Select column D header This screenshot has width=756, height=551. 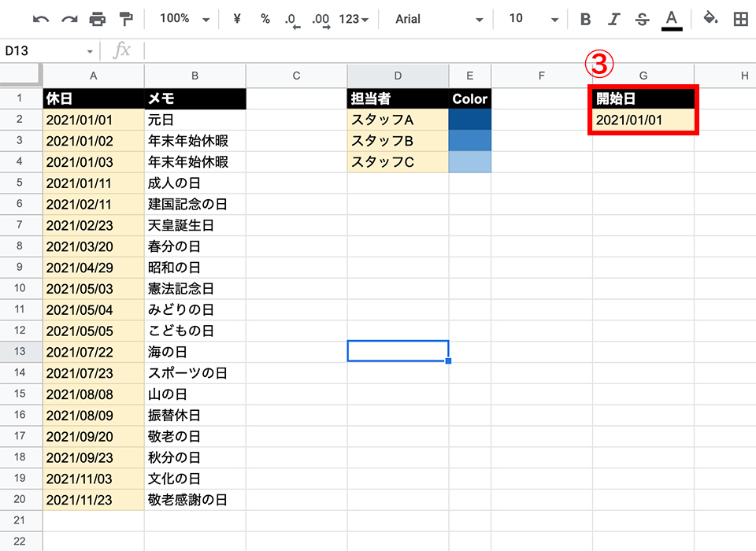pyautogui.click(x=398, y=76)
